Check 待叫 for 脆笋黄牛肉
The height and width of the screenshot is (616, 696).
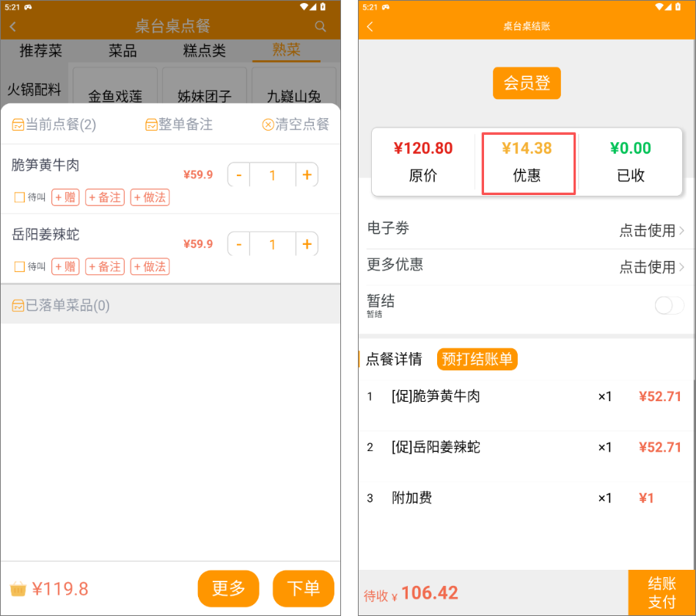20,197
